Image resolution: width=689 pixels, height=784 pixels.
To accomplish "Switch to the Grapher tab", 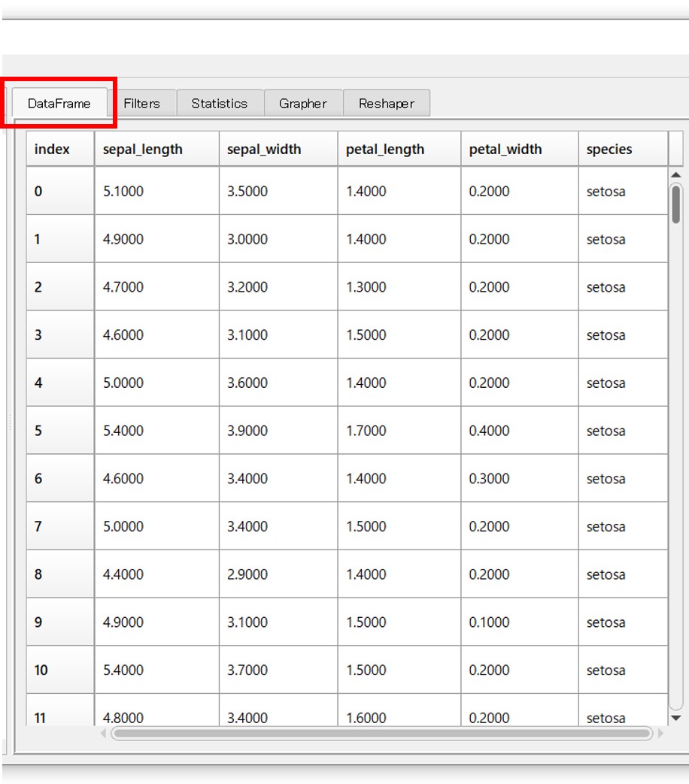I will [x=302, y=104].
